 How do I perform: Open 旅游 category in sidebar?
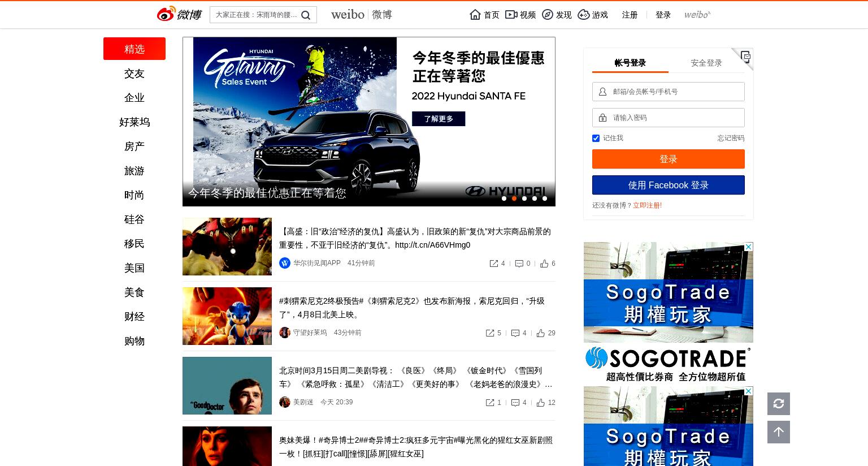coord(134,171)
